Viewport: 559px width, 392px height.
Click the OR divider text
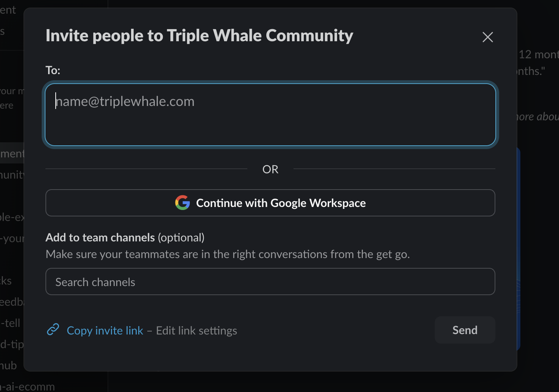(270, 169)
